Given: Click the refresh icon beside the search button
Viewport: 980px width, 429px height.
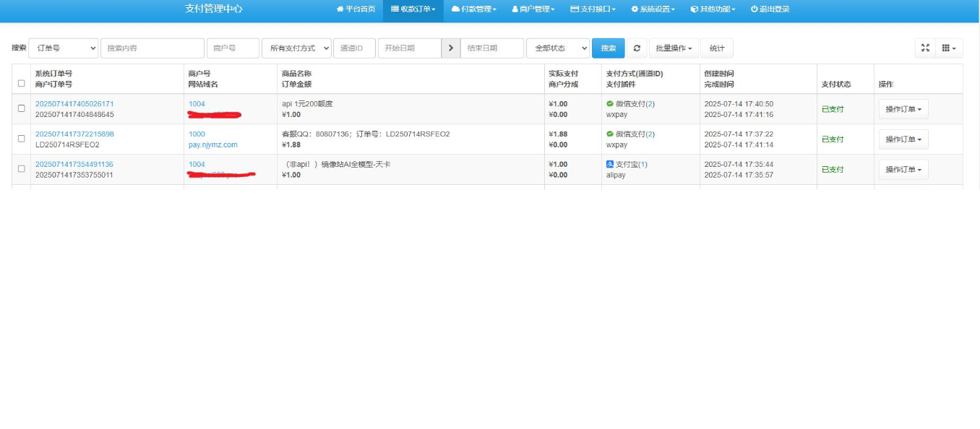Looking at the screenshot, I should tap(636, 48).
